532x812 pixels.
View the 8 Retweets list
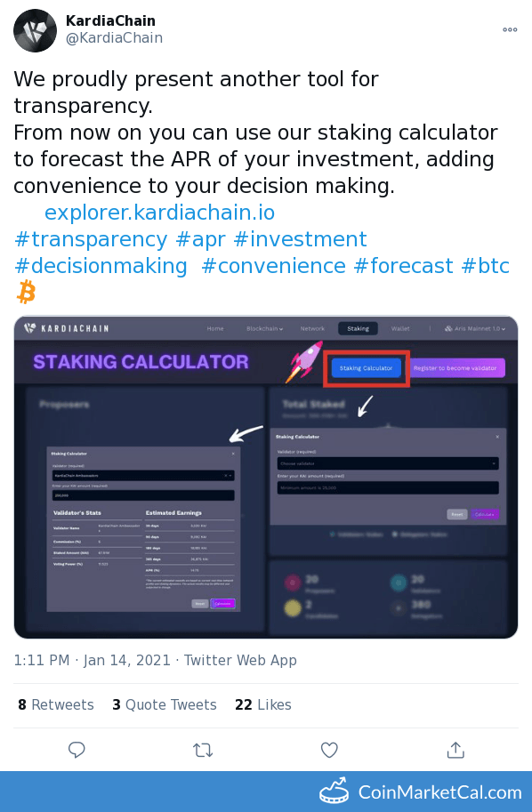tap(56, 704)
